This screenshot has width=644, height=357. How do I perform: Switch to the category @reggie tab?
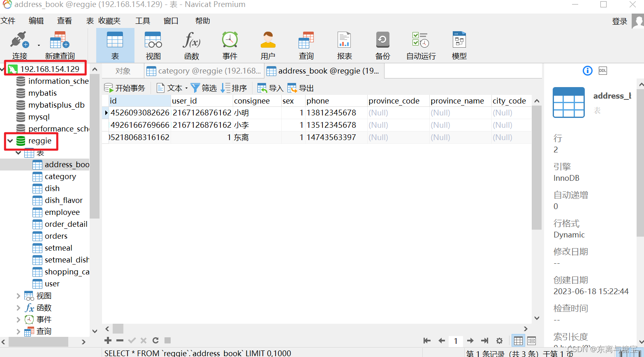click(204, 71)
